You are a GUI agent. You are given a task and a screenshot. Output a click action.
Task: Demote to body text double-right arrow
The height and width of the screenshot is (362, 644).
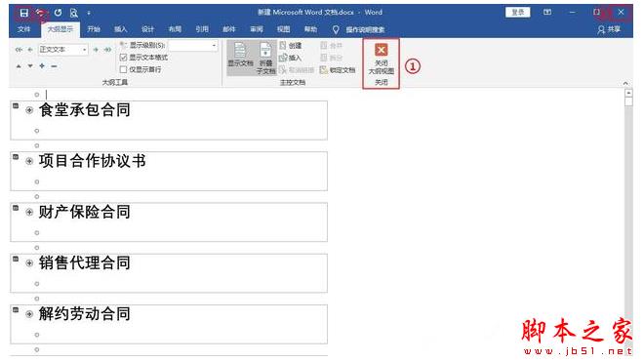point(107,50)
